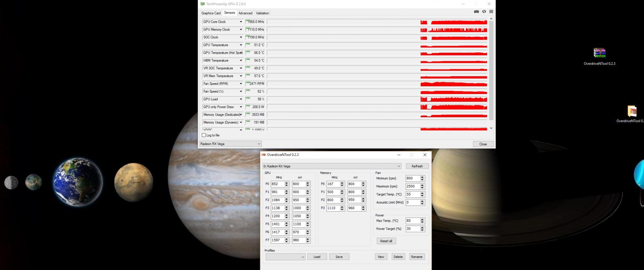Click the GPU Load history graph
This screenshot has height=270, width=644.
click(377, 99)
